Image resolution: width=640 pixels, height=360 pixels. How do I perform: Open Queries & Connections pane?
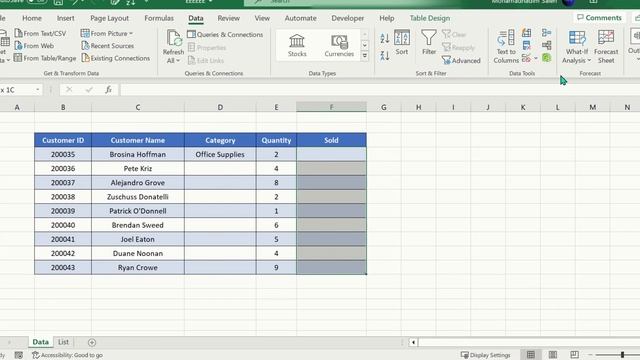225,34
